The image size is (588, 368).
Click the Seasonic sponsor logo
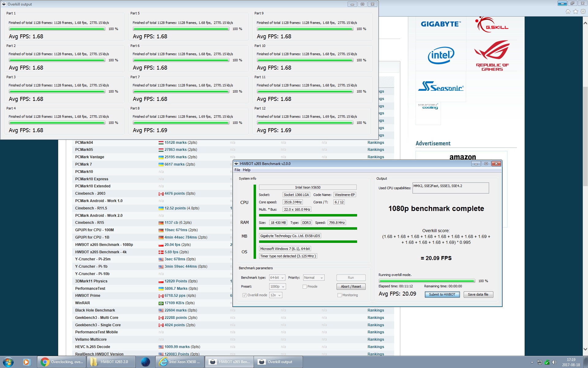click(x=441, y=86)
